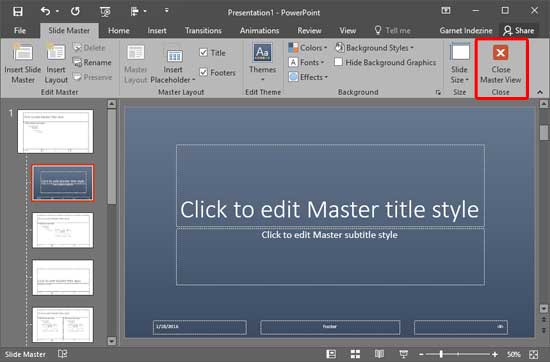Click the Repeat/Redo icon
550x362 pixels.
coord(75,12)
